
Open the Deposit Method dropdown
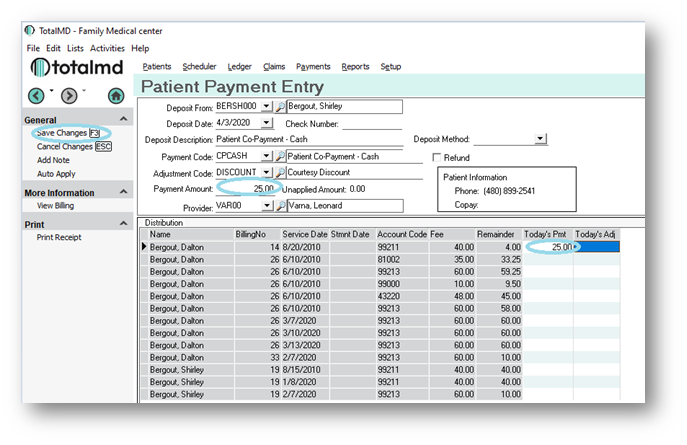coord(540,139)
